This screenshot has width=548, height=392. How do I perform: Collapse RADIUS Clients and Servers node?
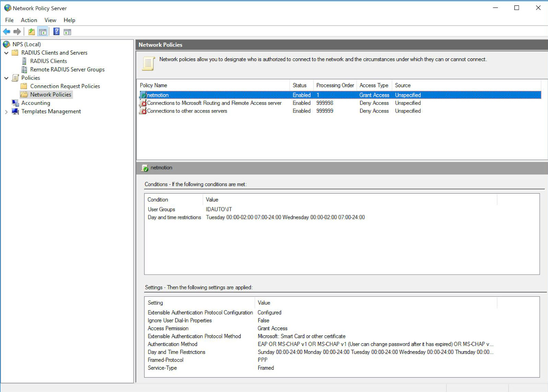coord(6,53)
